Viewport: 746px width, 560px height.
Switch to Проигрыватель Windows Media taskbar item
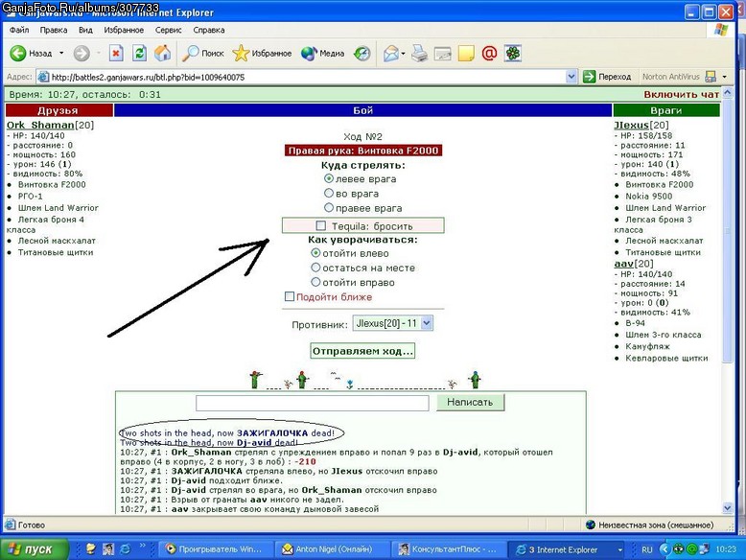point(215,549)
